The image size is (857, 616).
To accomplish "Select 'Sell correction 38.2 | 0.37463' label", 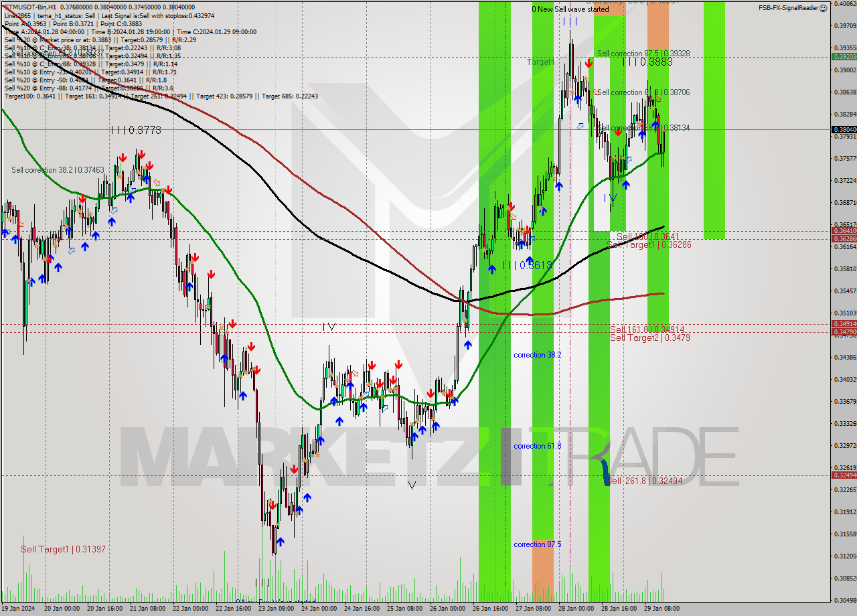I will point(58,170).
